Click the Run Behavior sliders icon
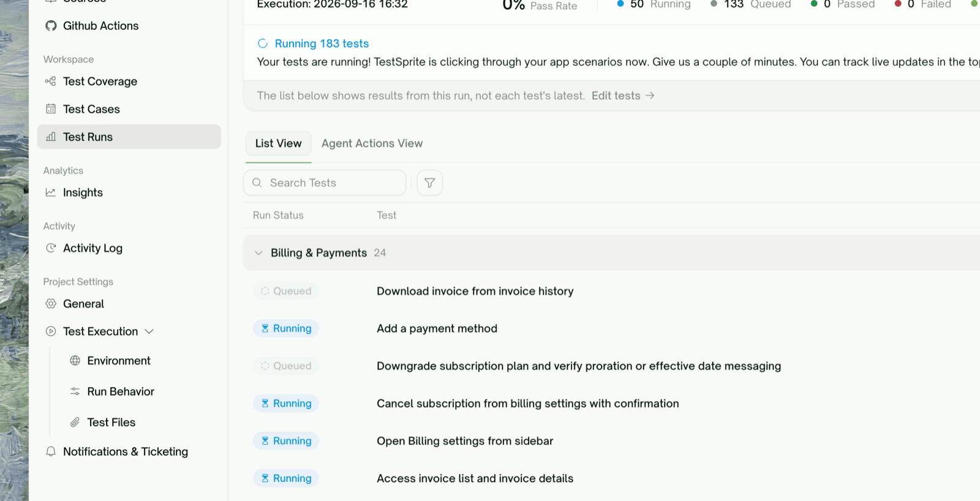This screenshot has height=501, width=980. [x=75, y=391]
